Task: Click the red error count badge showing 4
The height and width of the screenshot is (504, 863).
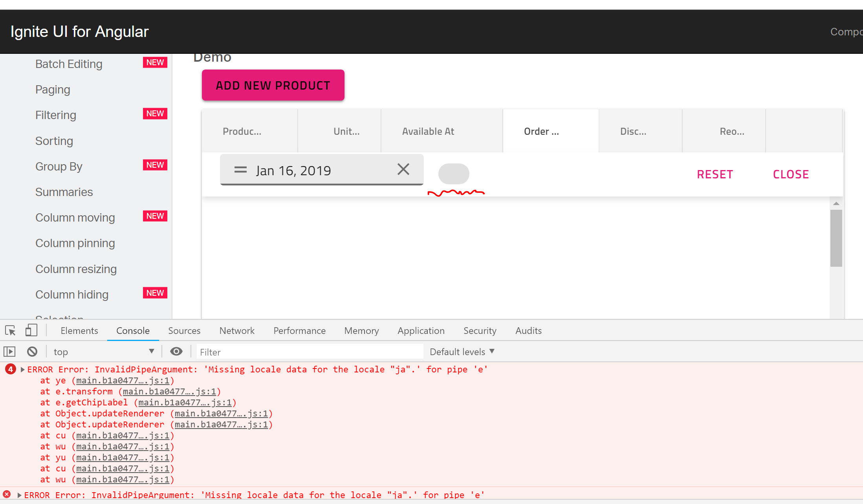Action: pos(10,369)
